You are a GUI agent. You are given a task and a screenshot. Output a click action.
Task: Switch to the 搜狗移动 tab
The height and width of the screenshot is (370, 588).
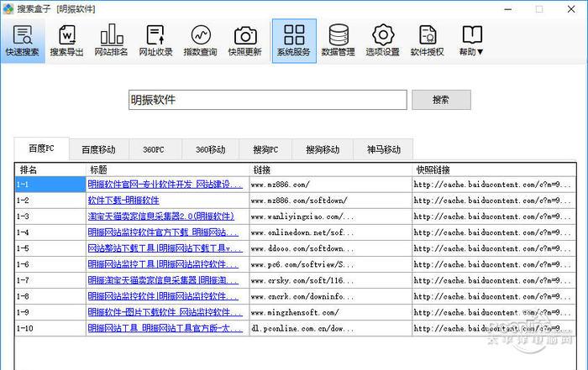click(323, 149)
